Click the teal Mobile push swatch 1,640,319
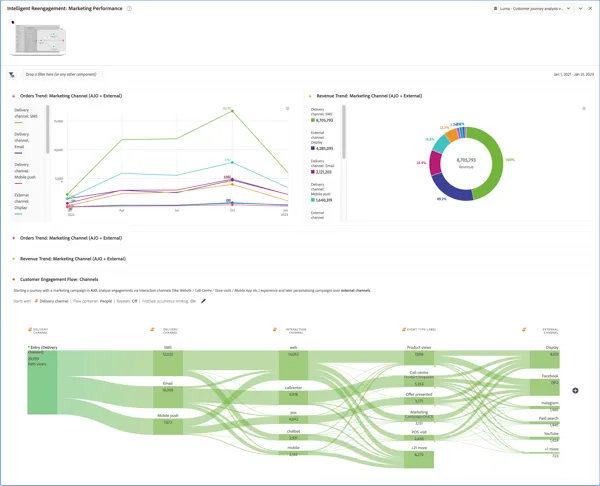This screenshot has height=486, width=600. [x=313, y=200]
